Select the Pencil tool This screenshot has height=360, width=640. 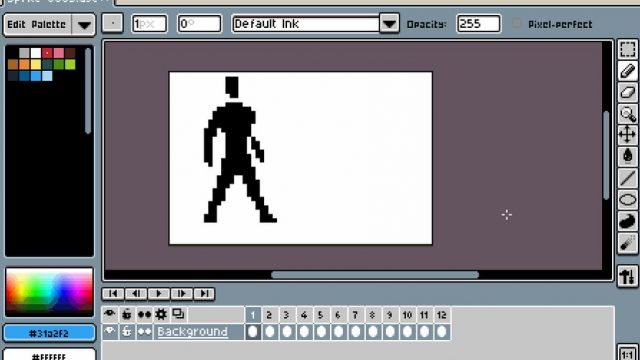(627, 71)
